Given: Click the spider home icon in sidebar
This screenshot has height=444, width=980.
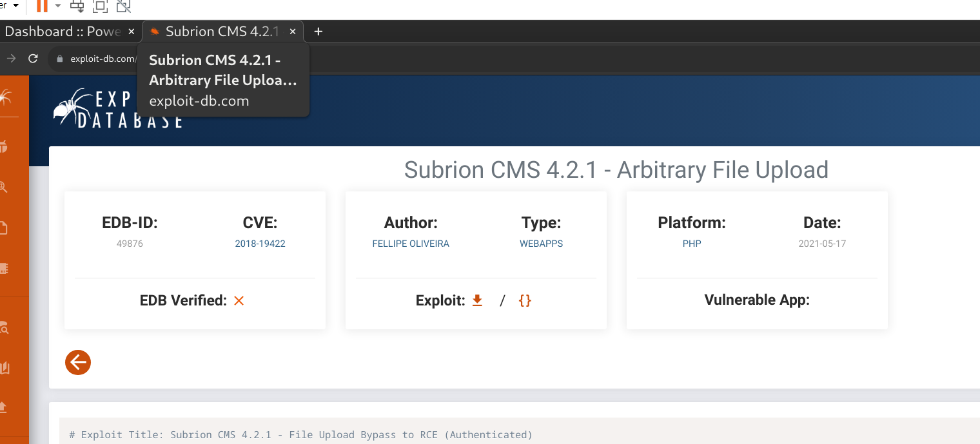Looking at the screenshot, I should coord(5,98).
